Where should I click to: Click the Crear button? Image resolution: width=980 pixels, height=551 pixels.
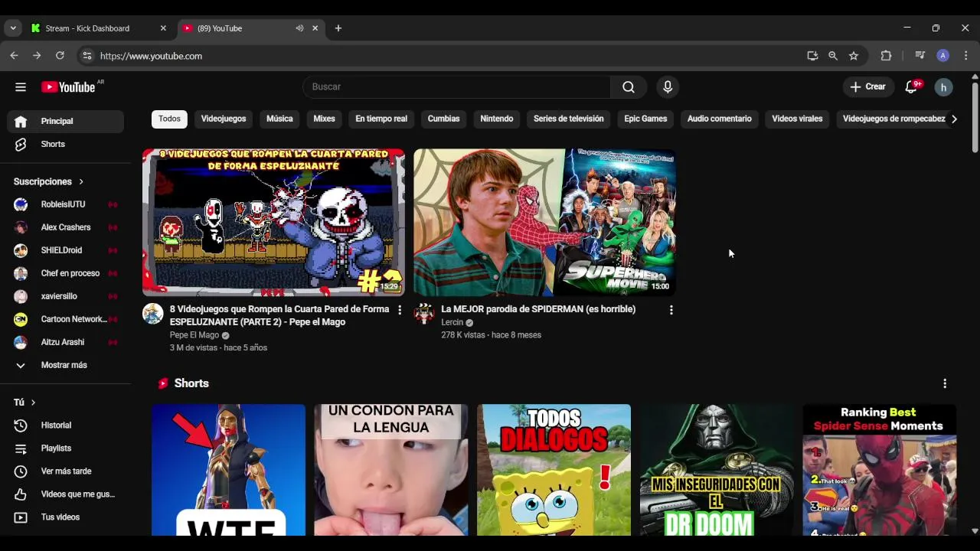(867, 87)
